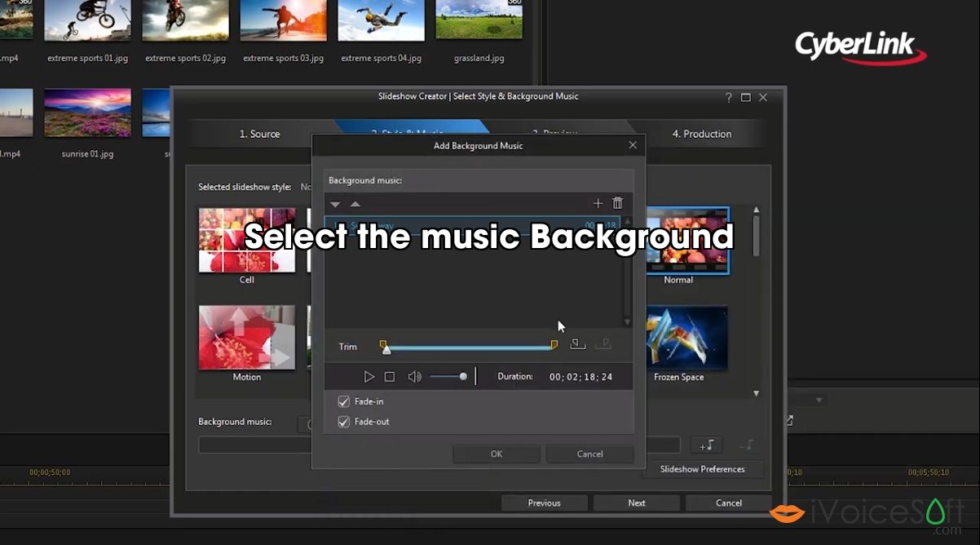Select sunrise 01.jpg in the media library
Viewport: 980px width, 545px height.
[x=88, y=113]
